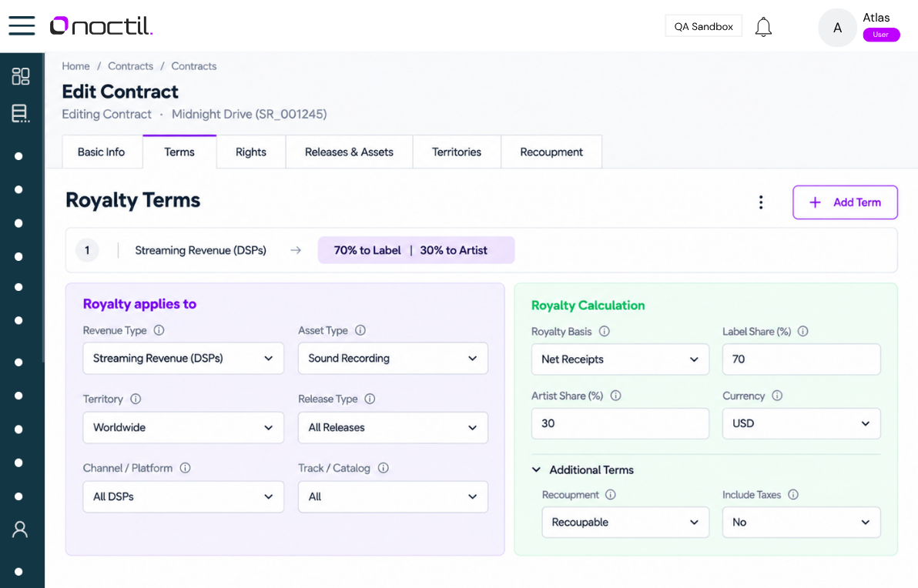Viewport: 918px width, 588px height.
Task: Open the hamburger navigation menu
Action: tap(22, 25)
